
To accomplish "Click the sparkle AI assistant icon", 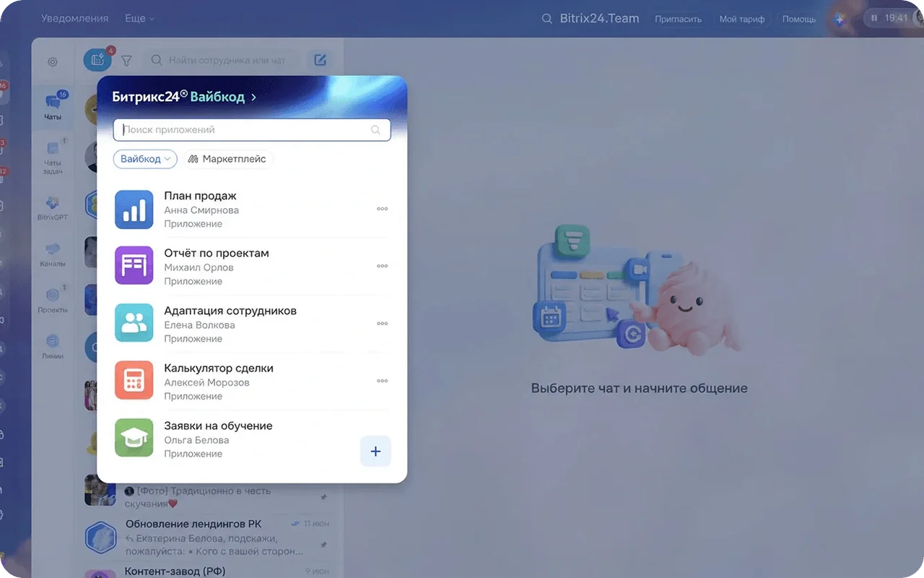I will (x=840, y=19).
